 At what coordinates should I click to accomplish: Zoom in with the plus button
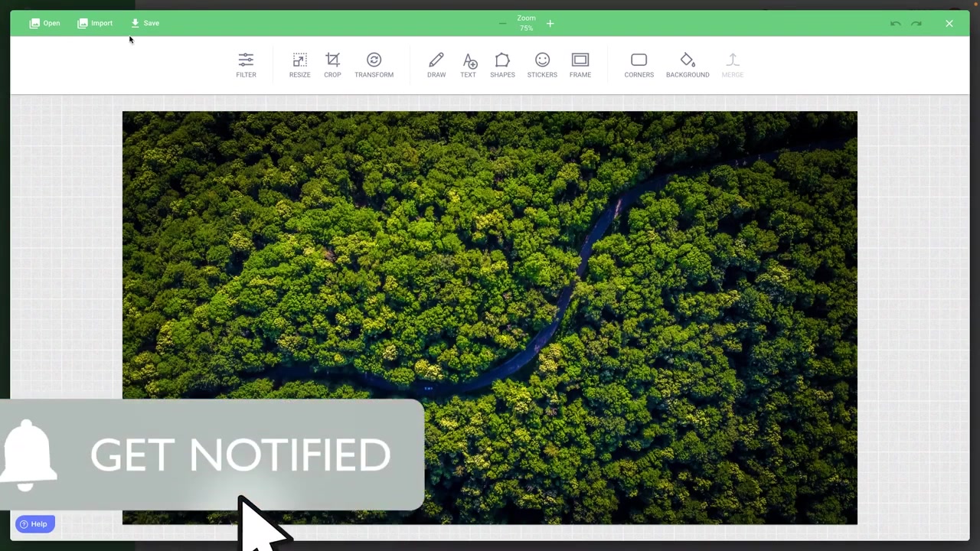pyautogui.click(x=550, y=24)
